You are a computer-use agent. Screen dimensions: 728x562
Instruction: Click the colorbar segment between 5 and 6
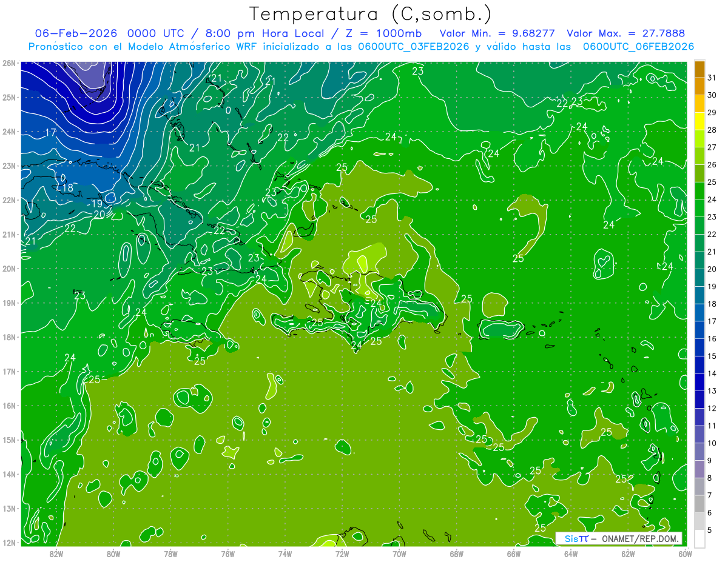coord(699,521)
